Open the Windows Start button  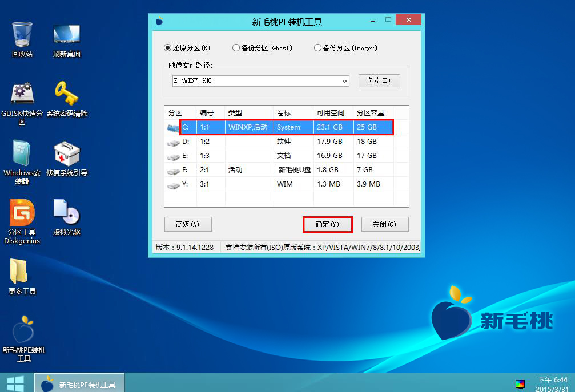[15, 383]
